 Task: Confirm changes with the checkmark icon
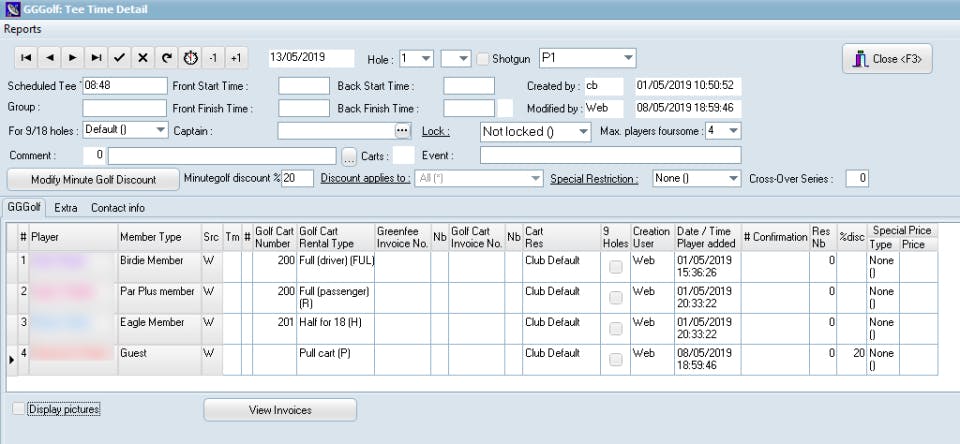coord(119,58)
